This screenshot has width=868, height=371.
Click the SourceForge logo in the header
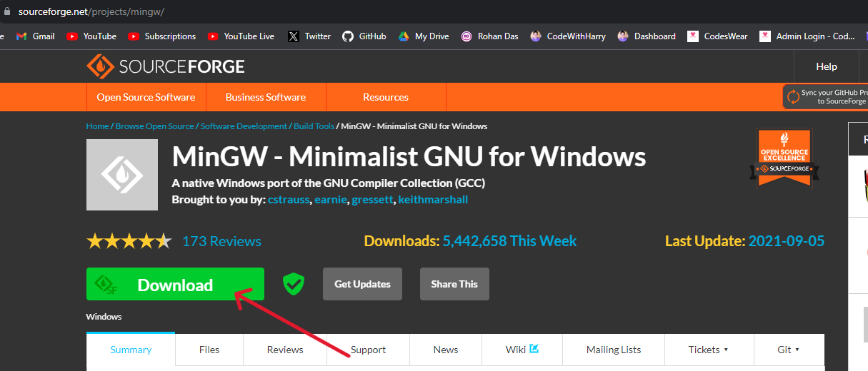166,67
